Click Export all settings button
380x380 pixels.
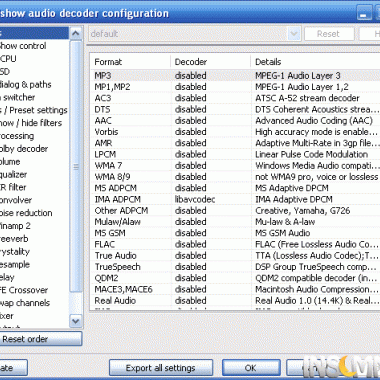point(161,368)
